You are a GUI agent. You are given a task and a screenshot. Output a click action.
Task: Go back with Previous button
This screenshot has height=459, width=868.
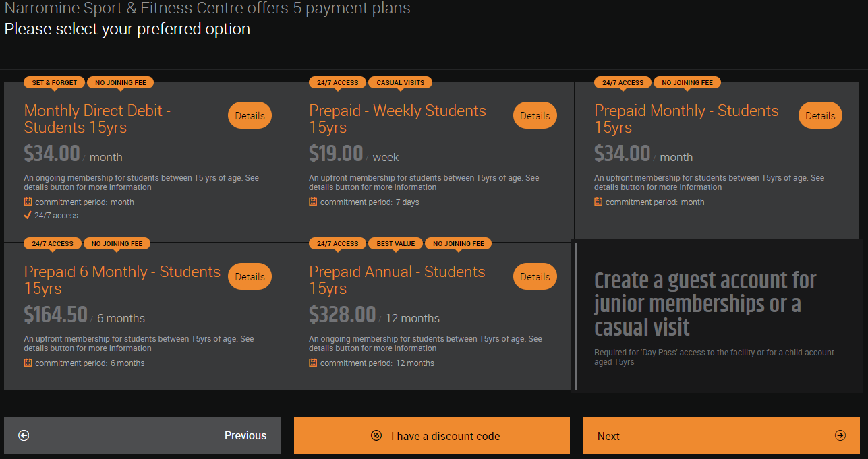142,435
